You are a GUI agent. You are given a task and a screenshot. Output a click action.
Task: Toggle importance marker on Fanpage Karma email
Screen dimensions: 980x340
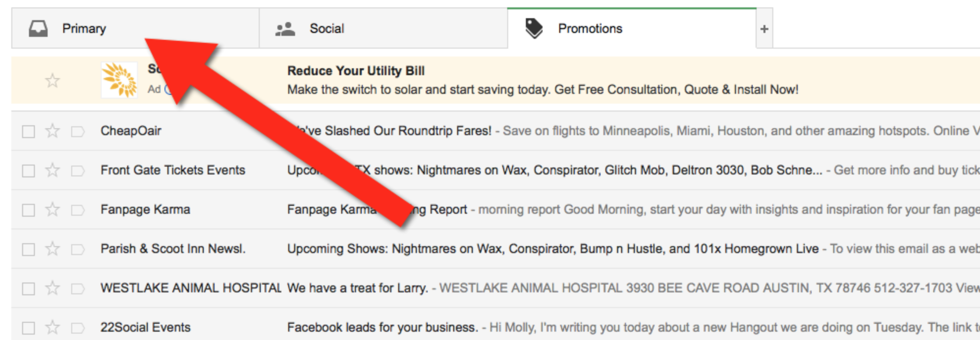tap(77, 209)
